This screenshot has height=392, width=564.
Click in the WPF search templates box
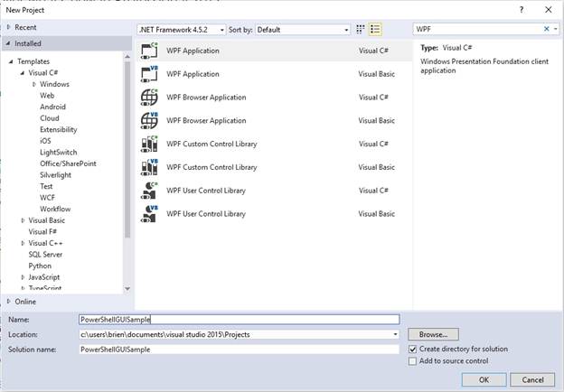tap(477, 29)
